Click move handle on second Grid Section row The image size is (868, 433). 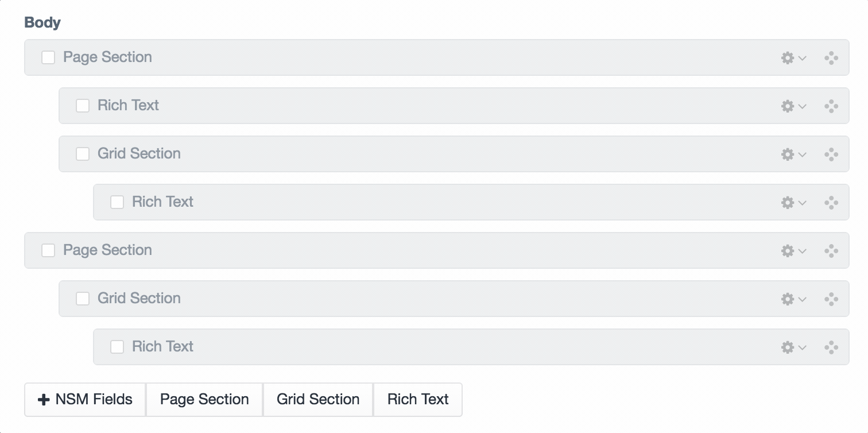pyautogui.click(x=831, y=299)
